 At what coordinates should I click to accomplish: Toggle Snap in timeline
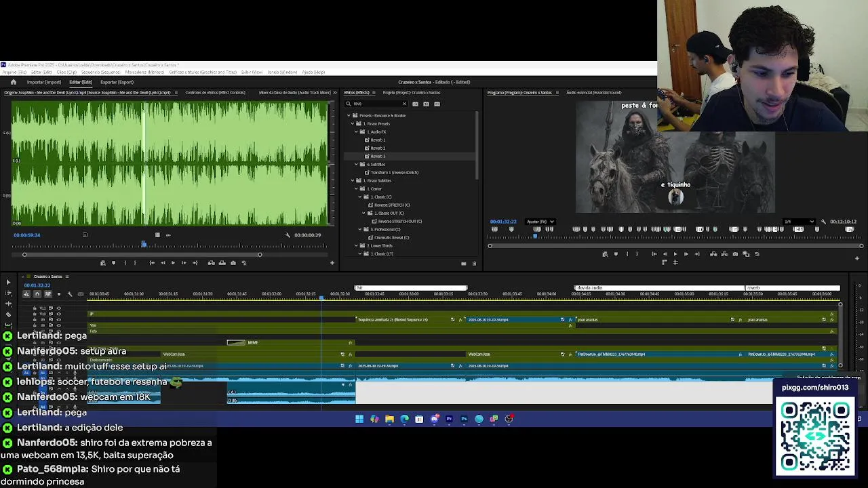click(x=37, y=294)
